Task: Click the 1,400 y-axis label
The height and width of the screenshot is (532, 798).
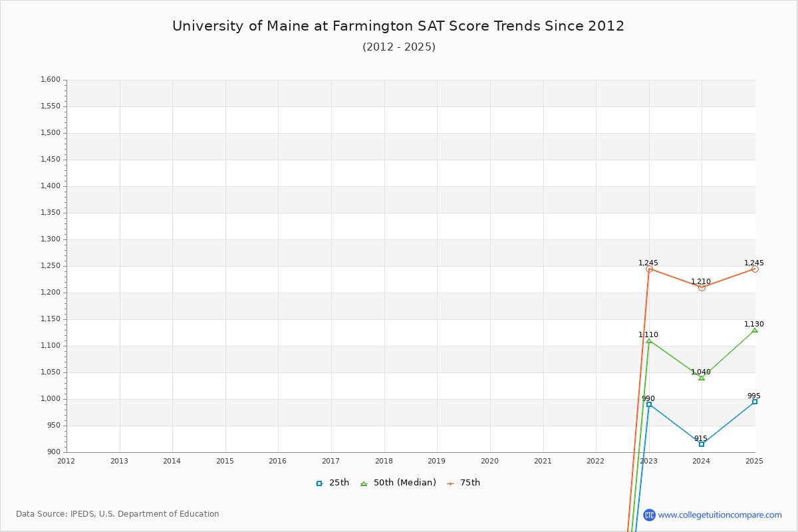Action: 51,186
